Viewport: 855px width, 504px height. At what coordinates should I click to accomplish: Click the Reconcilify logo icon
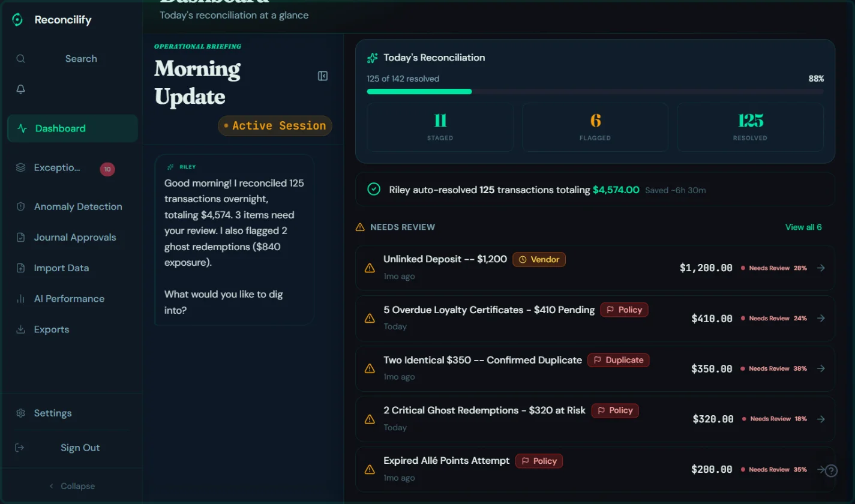pyautogui.click(x=17, y=19)
